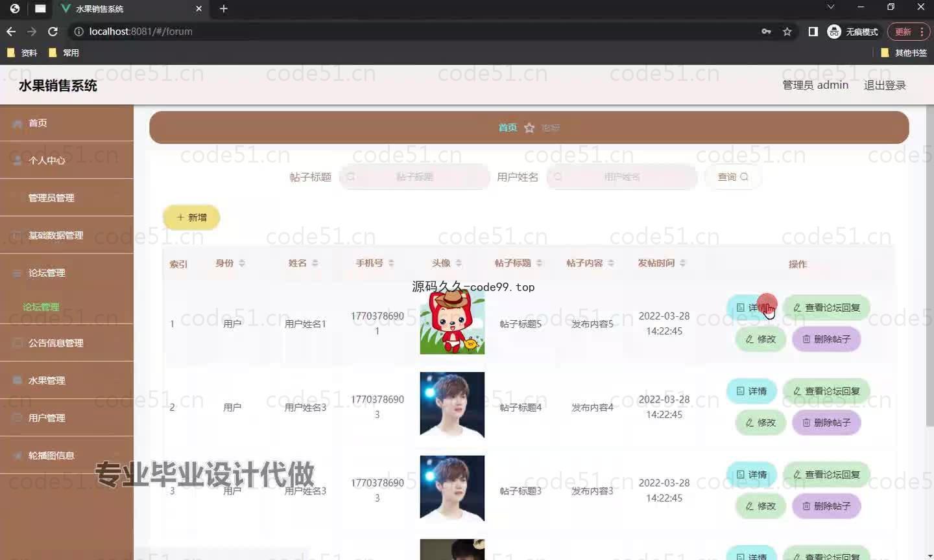Select the 论坛管理 submenu item

pyautogui.click(x=41, y=307)
